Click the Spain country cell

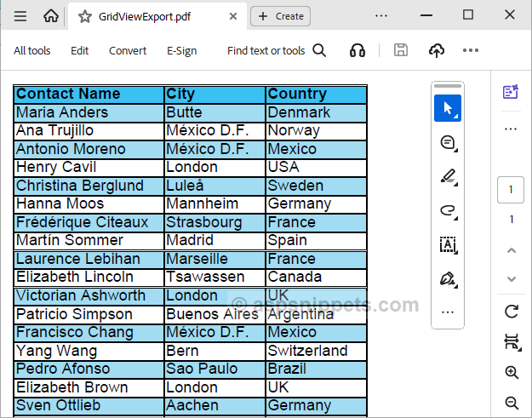click(x=316, y=241)
